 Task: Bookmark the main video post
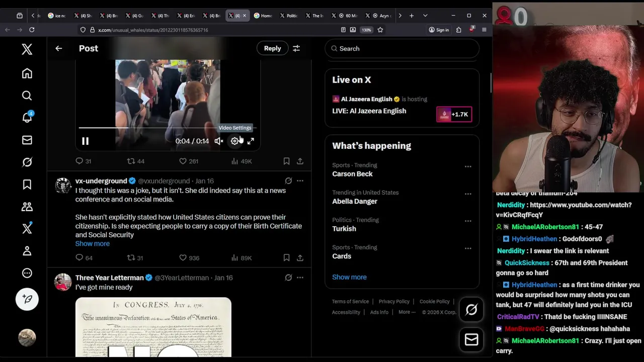click(286, 161)
